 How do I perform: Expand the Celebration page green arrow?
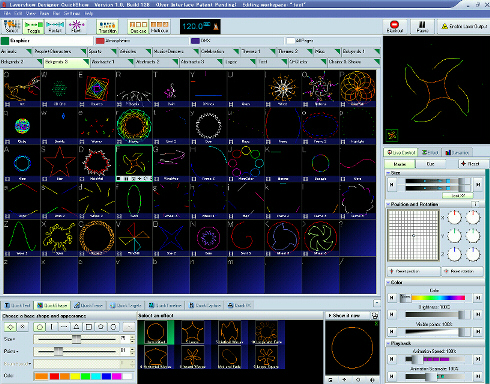(236, 51)
